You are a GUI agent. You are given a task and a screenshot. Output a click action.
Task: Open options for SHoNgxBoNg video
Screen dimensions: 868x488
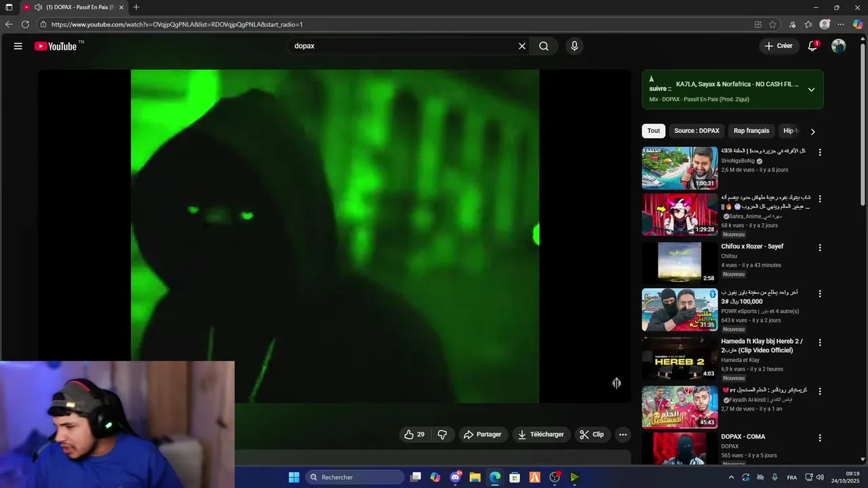pos(820,152)
